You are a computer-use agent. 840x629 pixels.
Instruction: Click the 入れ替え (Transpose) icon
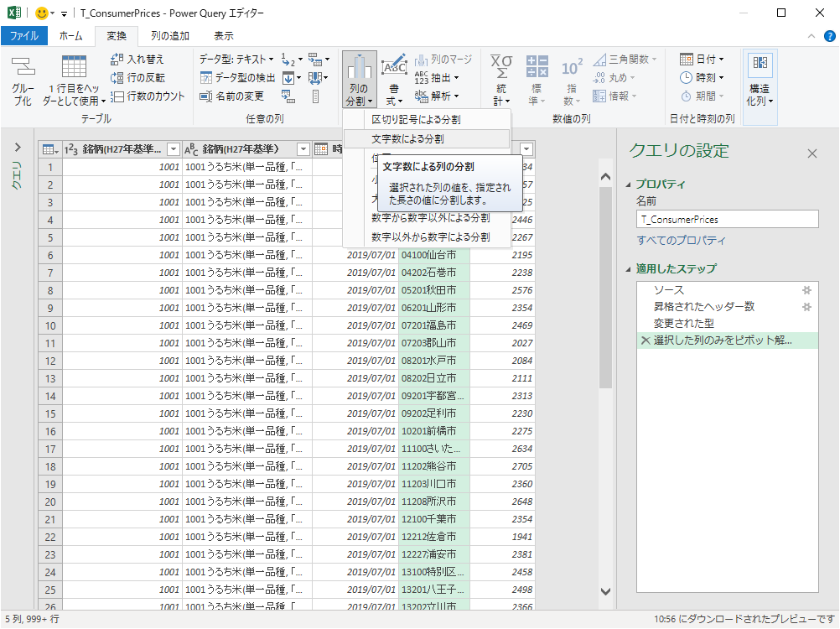117,60
